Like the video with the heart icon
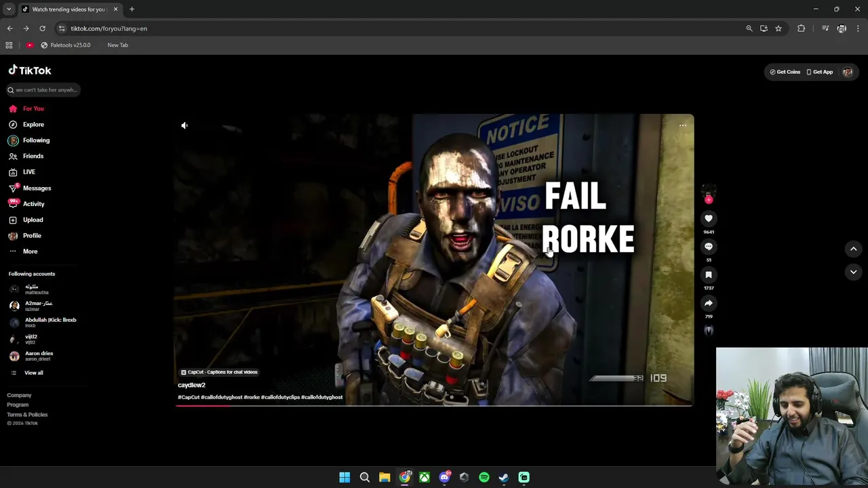Image resolution: width=868 pixels, height=488 pixels. coord(709,218)
